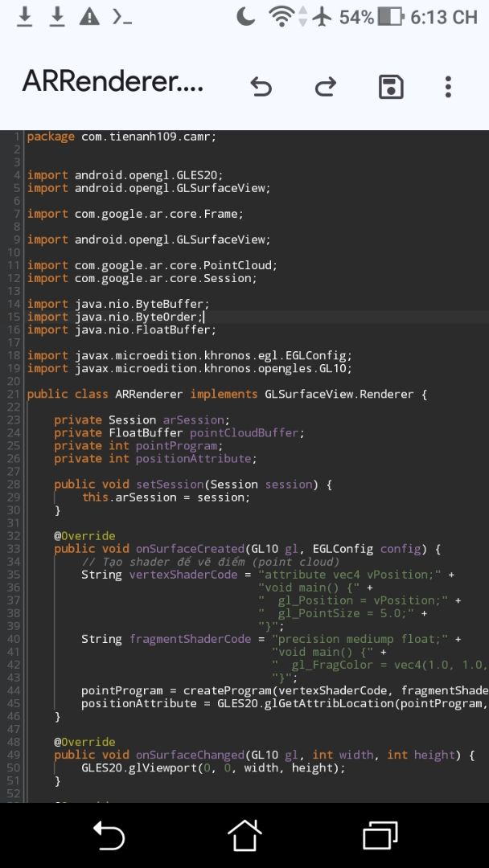Click the import java.nio.ByteOrder line
The width and height of the screenshot is (489, 868).
(x=115, y=317)
